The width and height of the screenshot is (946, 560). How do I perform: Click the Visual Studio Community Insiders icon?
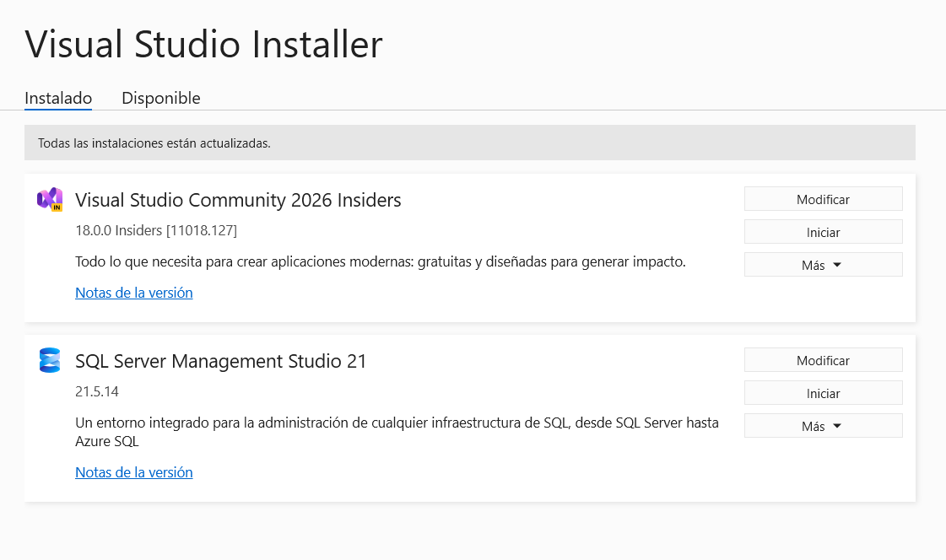[50, 200]
